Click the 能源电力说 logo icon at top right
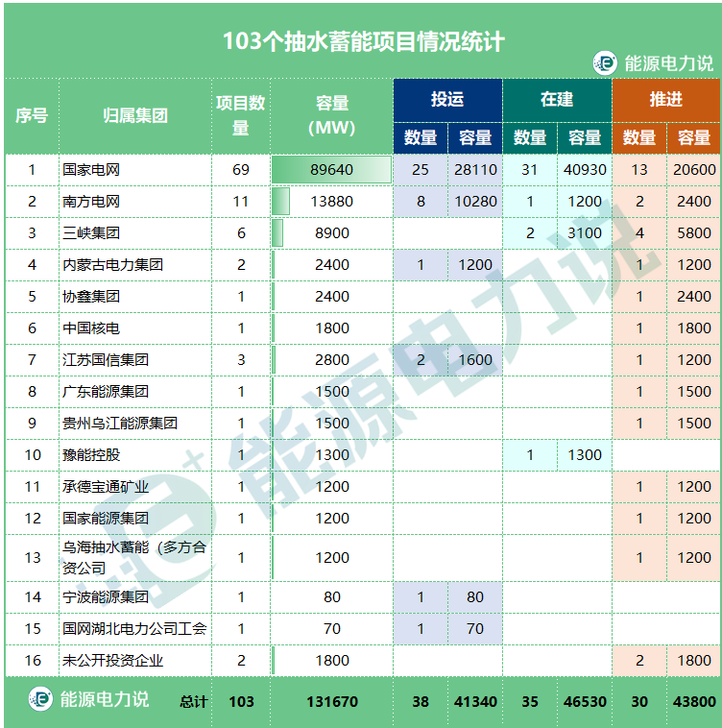 (x=605, y=63)
